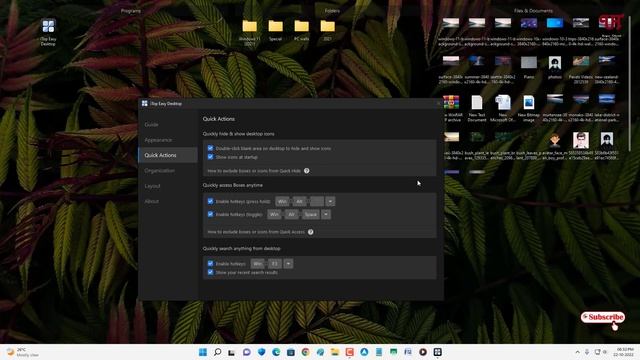Viewport: 640px width, 360px height.
Task: Expand key dropdown for search hotkey (F3)
Action: 288,264
